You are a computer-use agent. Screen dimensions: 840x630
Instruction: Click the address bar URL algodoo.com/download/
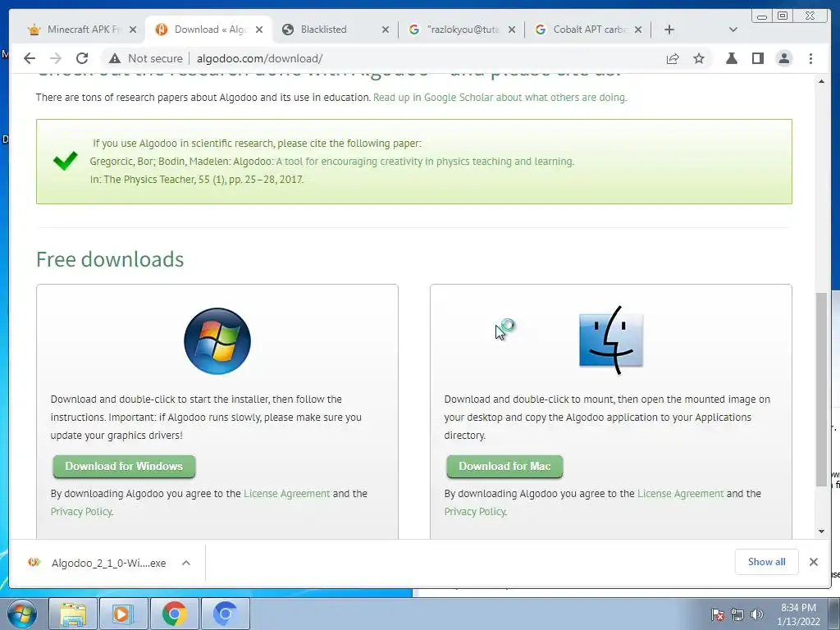[x=260, y=58]
